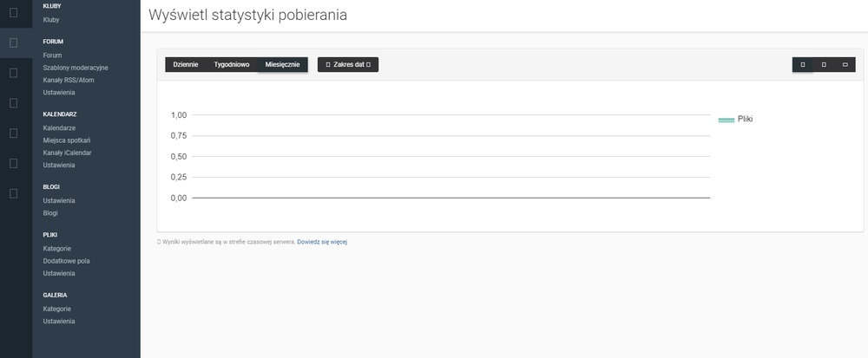
Task: Click the bottommost icon in the left rail
Action: click(13, 193)
